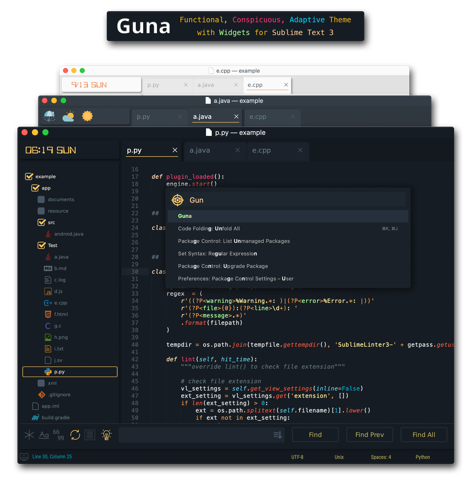Toggle highlight matches lightbulb option
Viewport: 470px width, 480px height.
click(x=107, y=435)
